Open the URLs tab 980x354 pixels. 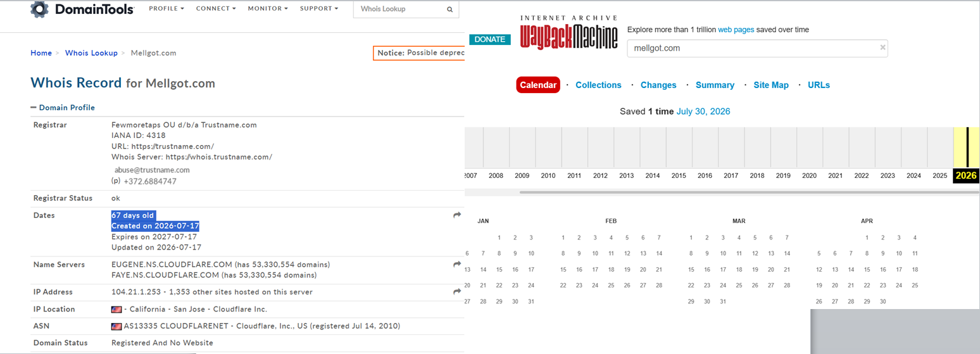[819, 85]
